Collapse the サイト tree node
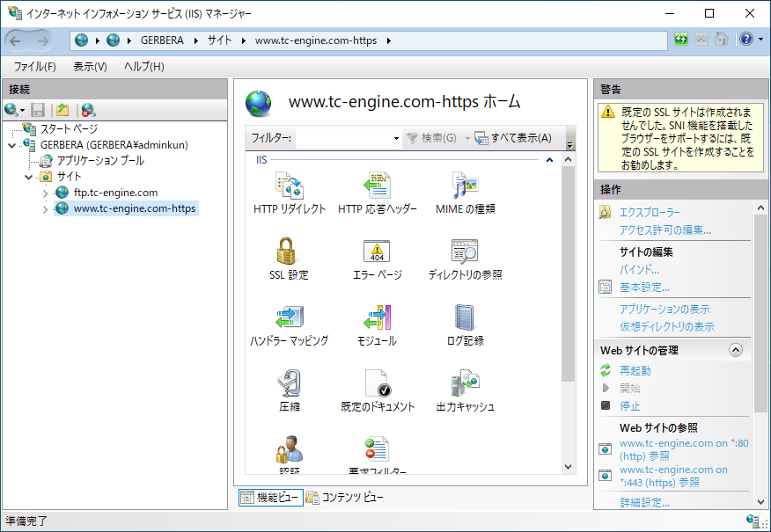The width and height of the screenshot is (771, 532). [x=29, y=177]
